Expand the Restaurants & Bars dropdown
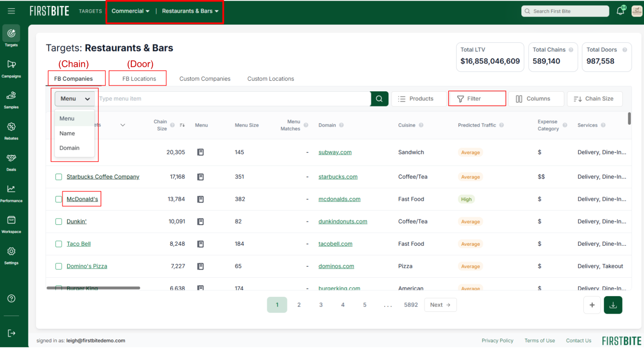Image resolution: width=644 pixels, height=350 pixels. 190,11
